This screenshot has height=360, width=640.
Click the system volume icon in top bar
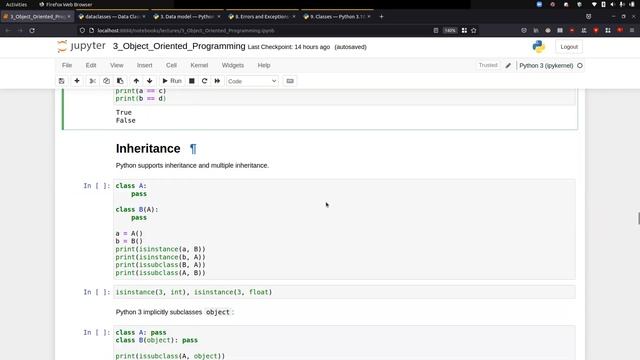click(612, 4)
